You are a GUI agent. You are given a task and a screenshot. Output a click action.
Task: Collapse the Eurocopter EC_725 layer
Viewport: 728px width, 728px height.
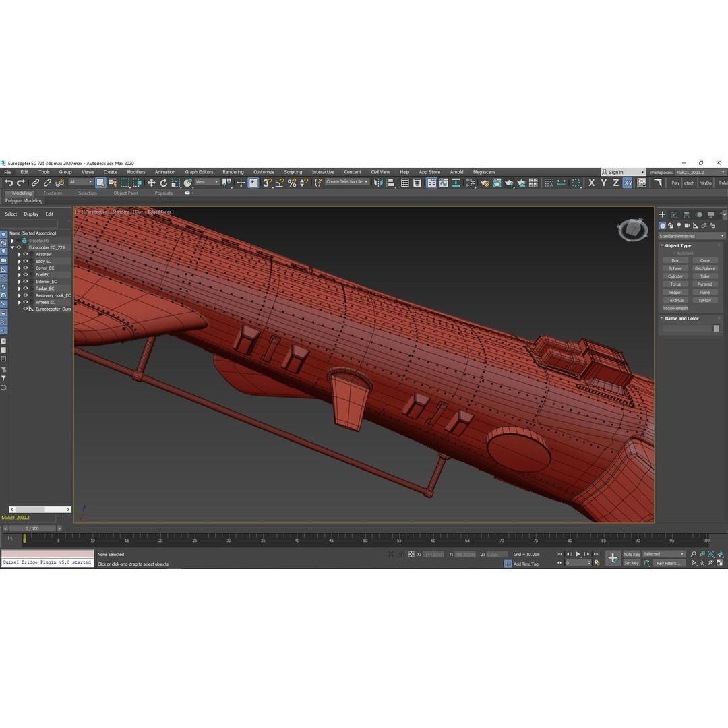(13, 247)
